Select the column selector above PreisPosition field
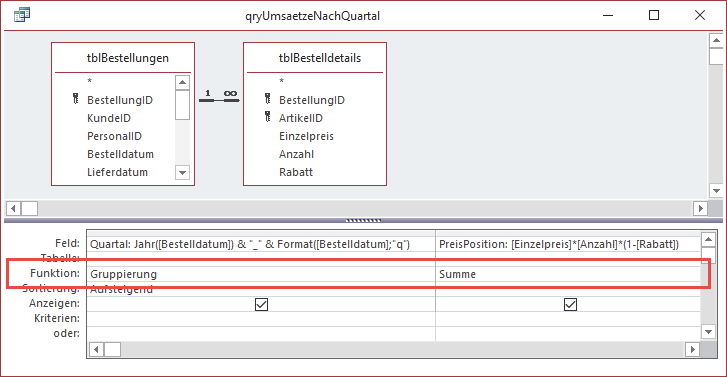Image resolution: width=727 pixels, height=377 pixels. coord(568,233)
